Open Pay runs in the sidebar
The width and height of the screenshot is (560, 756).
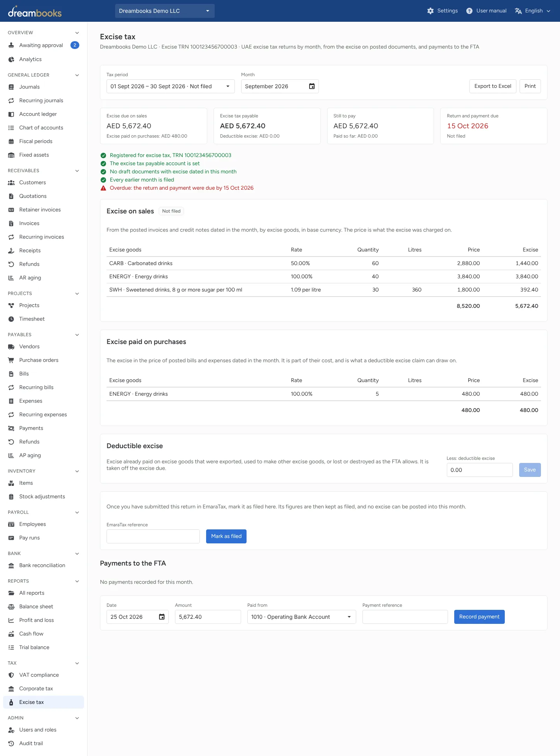[x=44, y=538]
